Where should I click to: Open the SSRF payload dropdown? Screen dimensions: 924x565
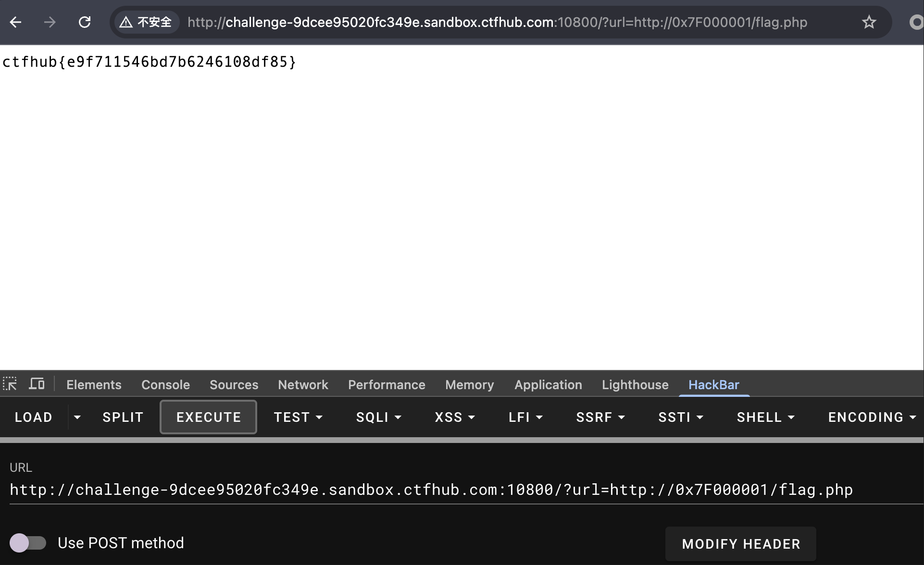[600, 417]
